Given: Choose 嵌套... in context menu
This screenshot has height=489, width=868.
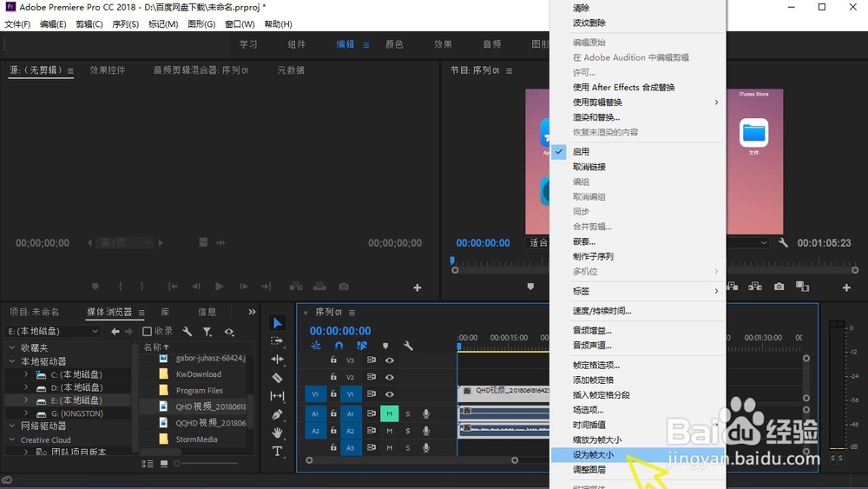Looking at the screenshot, I should [x=638, y=241].
